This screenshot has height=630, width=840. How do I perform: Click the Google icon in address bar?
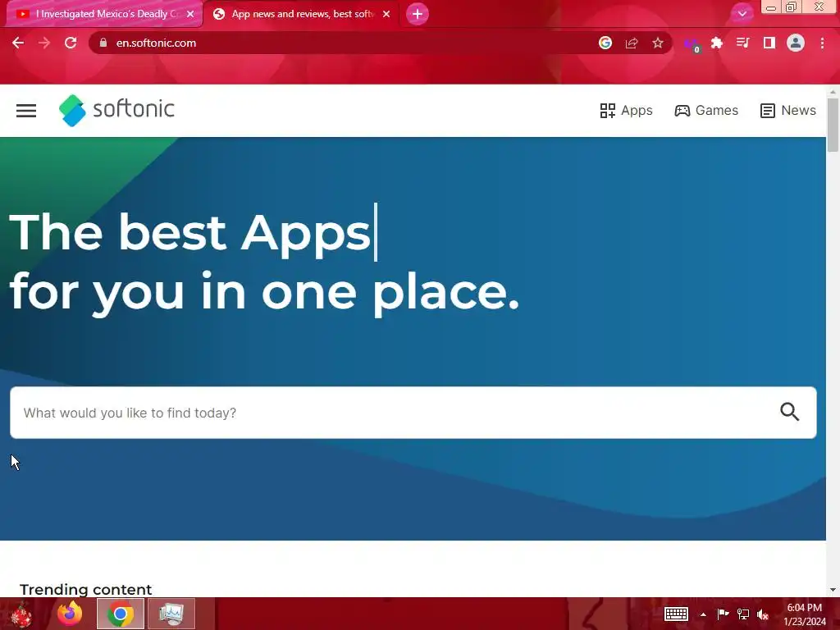[605, 43]
